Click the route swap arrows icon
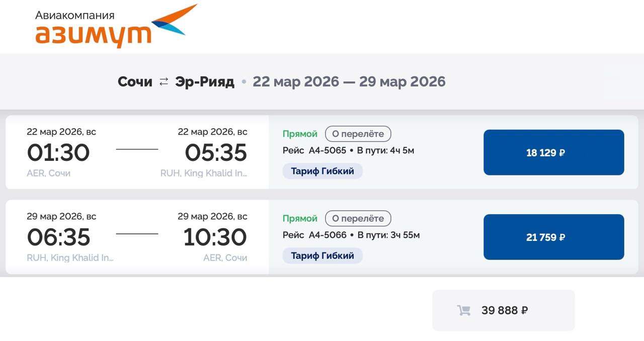The height and width of the screenshot is (341, 644). tap(164, 81)
